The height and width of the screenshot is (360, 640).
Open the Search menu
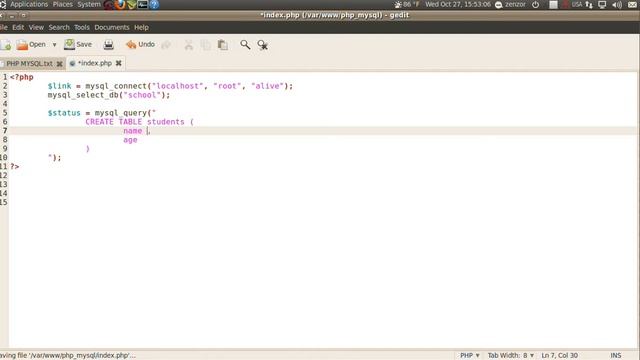[x=59, y=27]
